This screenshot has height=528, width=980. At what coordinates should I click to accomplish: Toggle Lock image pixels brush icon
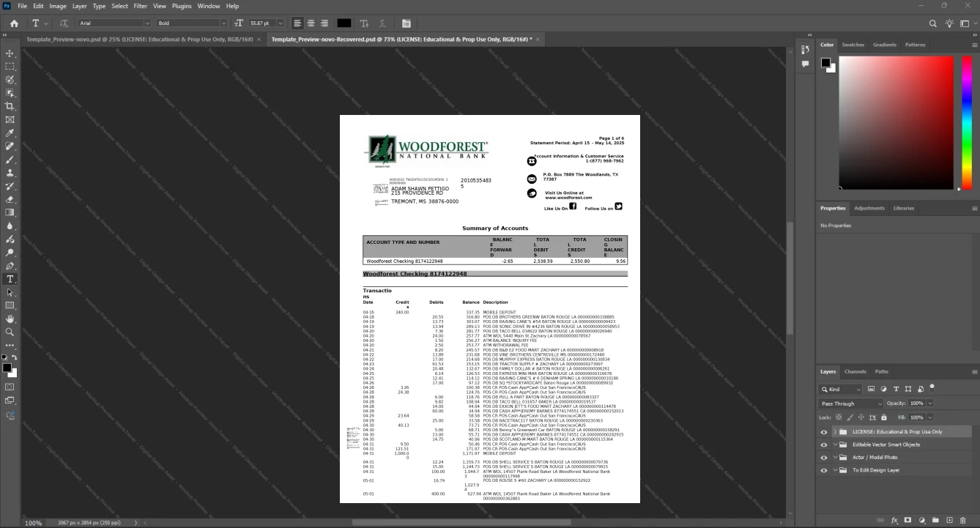(x=849, y=417)
